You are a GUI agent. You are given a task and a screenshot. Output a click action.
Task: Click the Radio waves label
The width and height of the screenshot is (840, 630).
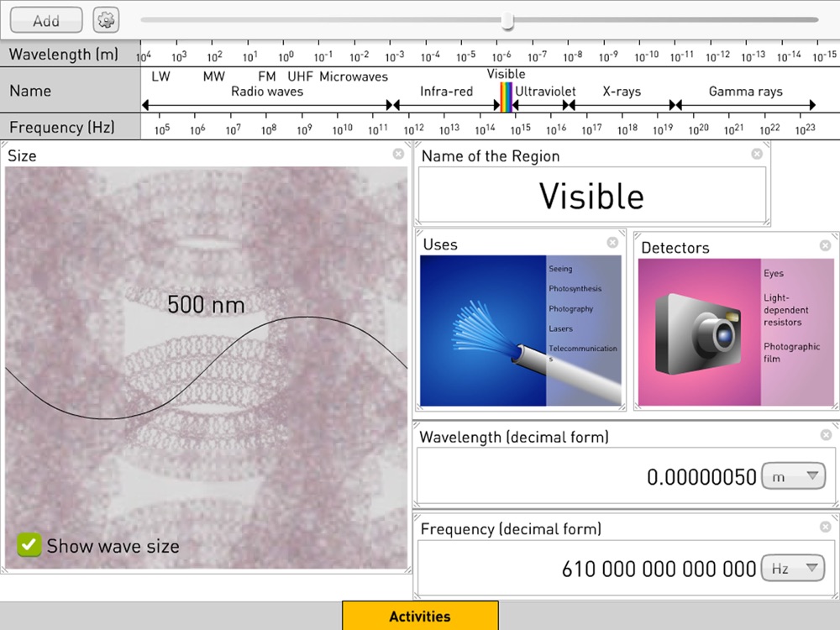tap(267, 92)
